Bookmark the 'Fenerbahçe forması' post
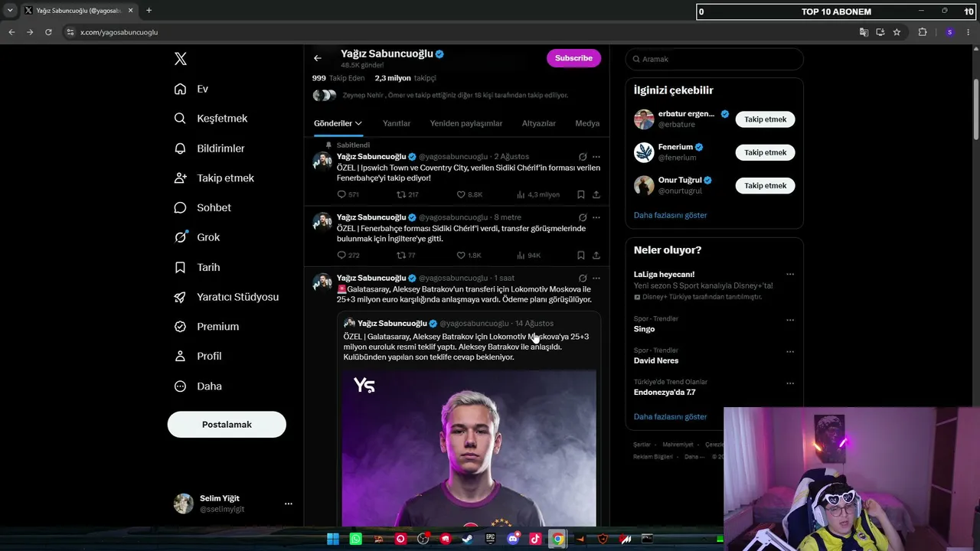The image size is (980, 551). click(x=581, y=255)
